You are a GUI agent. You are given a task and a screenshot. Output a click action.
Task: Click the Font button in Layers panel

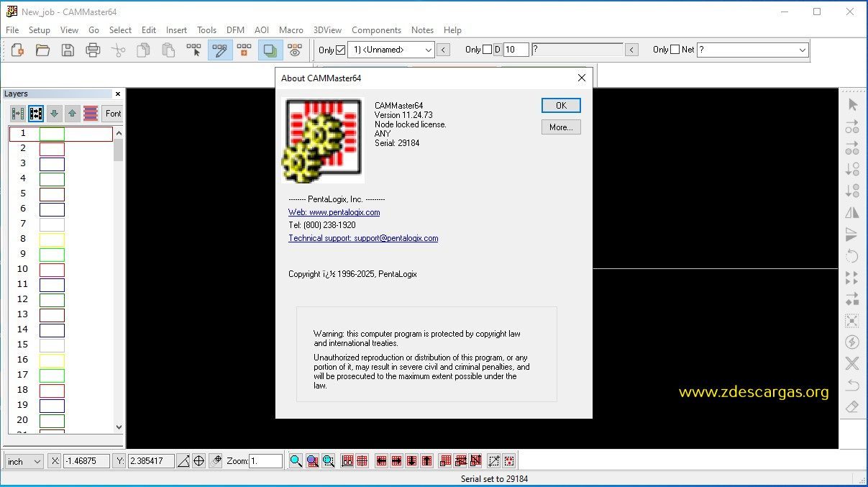(x=113, y=113)
